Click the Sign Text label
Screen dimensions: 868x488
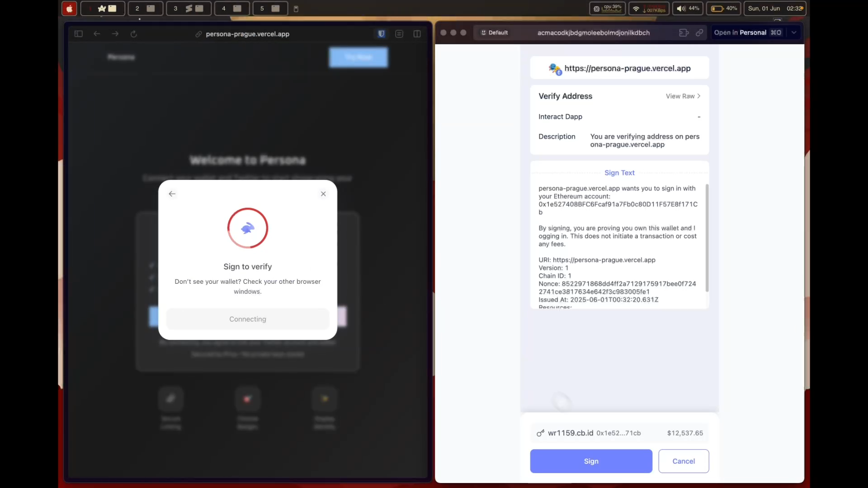(619, 173)
